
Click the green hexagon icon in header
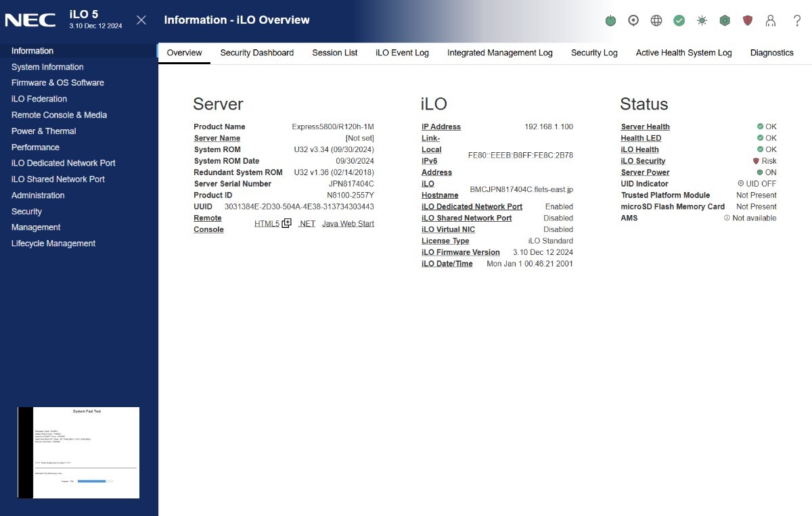pyautogui.click(x=725, y=20)
